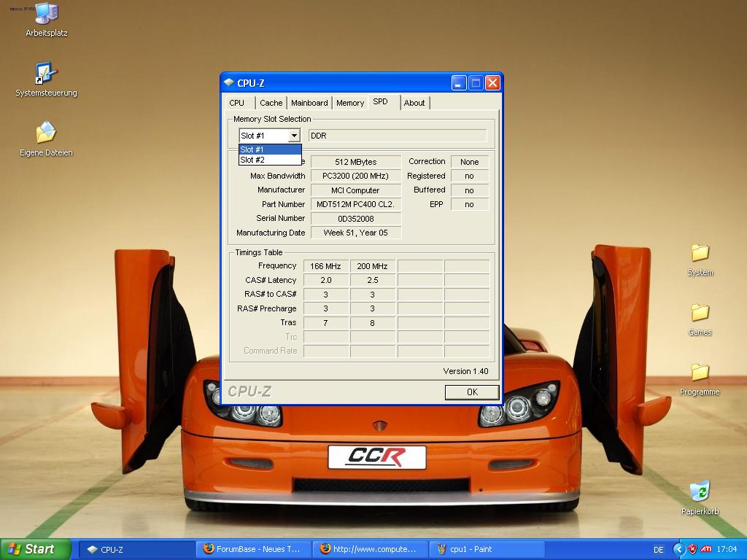Choose Slot #1 in dropdown list
The height and width of the screenshot is (560, 747).
[270, 149]
